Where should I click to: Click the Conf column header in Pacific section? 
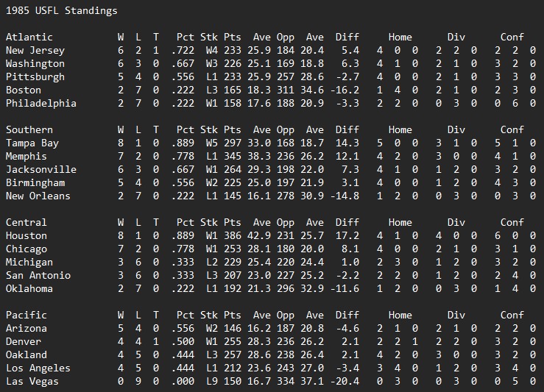coord(512,315)
